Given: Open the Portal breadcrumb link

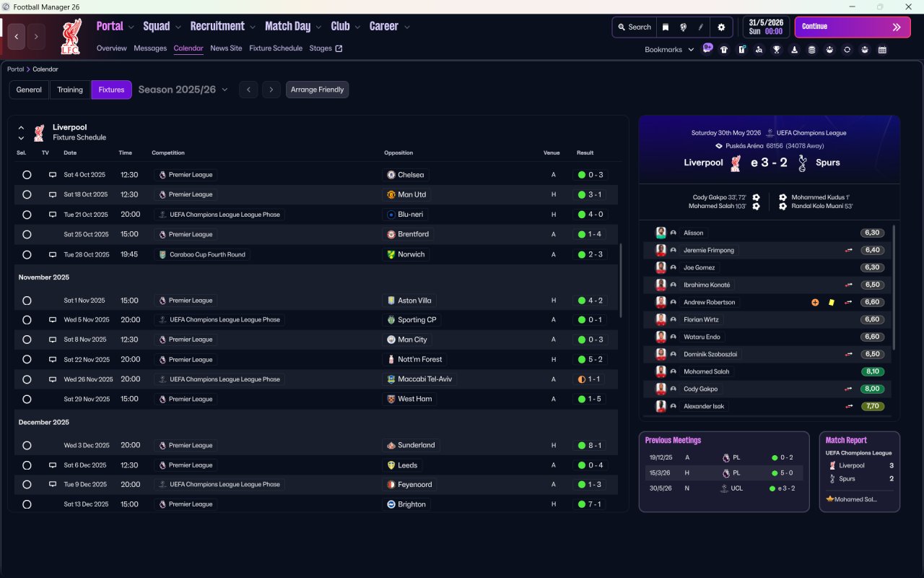Looking at the screenshot, I should point(15,69).
